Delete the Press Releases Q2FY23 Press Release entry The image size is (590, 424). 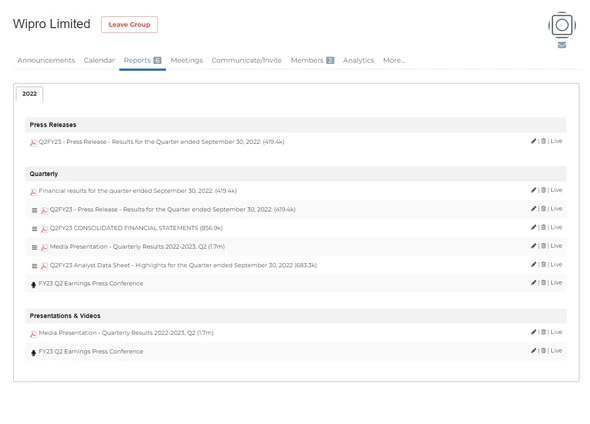tap(543, 141)
